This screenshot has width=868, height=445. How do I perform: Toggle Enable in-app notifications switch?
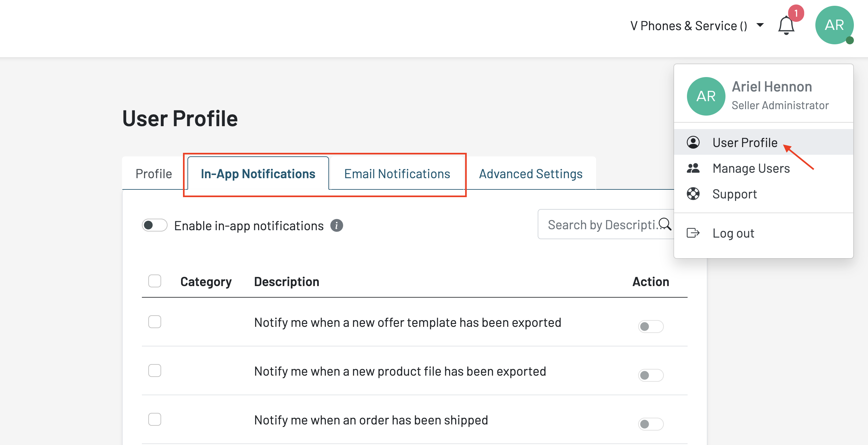coord(155,225)
